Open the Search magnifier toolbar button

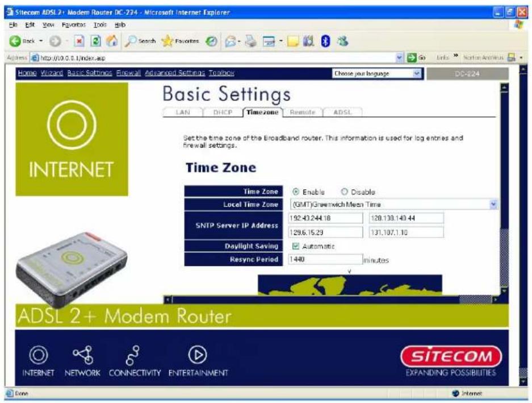140,41
